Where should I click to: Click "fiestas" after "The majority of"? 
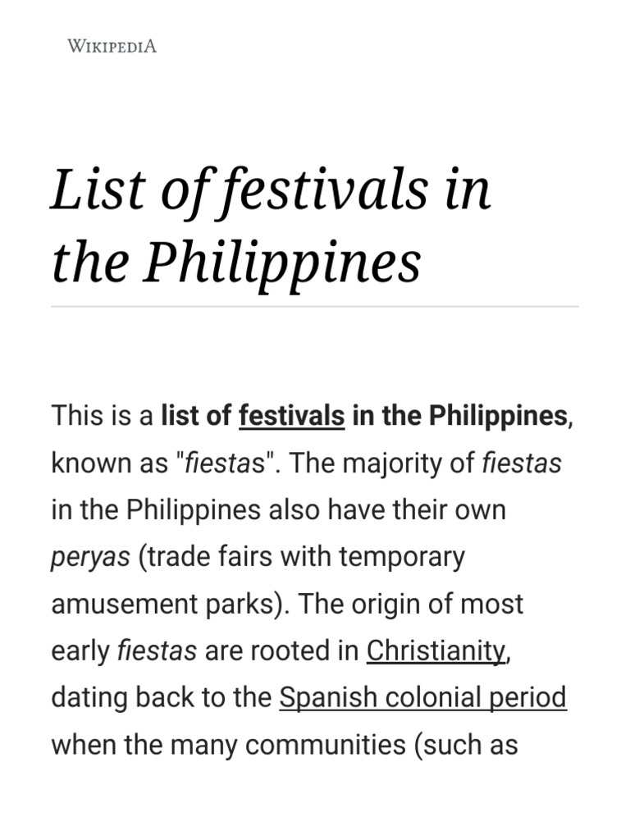pyautogui.click(x=522, y=463)
